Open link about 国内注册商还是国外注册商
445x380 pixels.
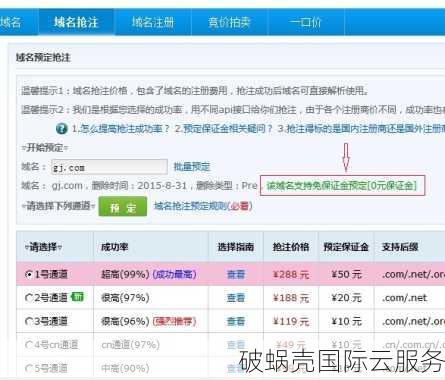[361, 129]
